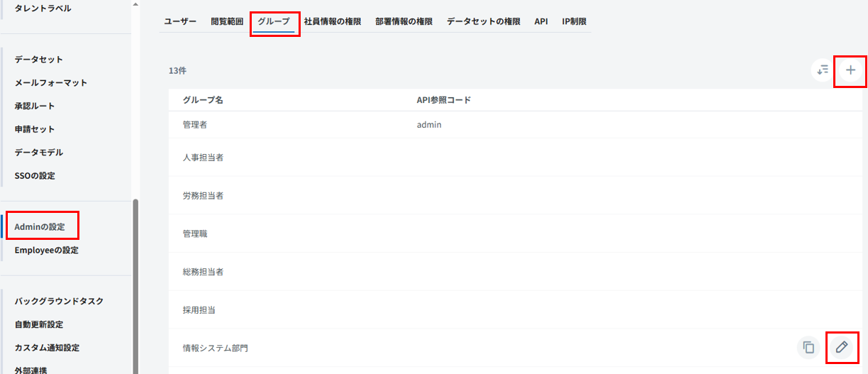Click the sort order icon
This screenshot has width=868, height=374.
click(823, 70)
